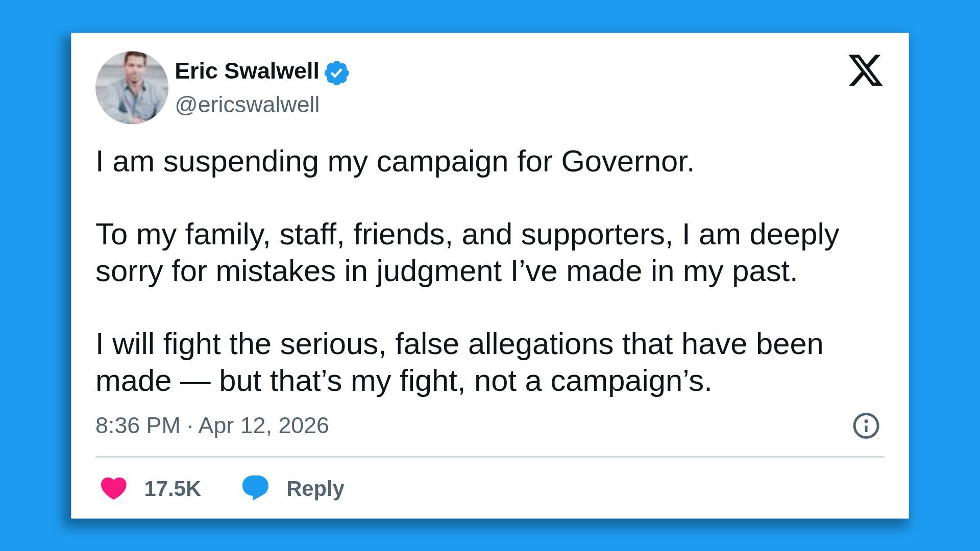
Task: Click the line about suspending the campaign
Action: 393,162
